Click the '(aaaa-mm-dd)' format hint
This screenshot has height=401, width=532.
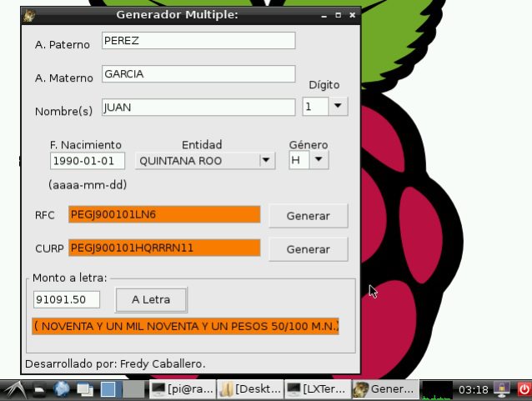[88, 185]
